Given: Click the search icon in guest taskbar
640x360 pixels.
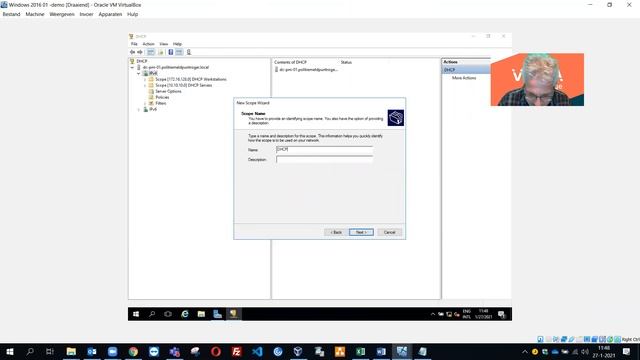Looking at the screenshot, I should 152,314.
